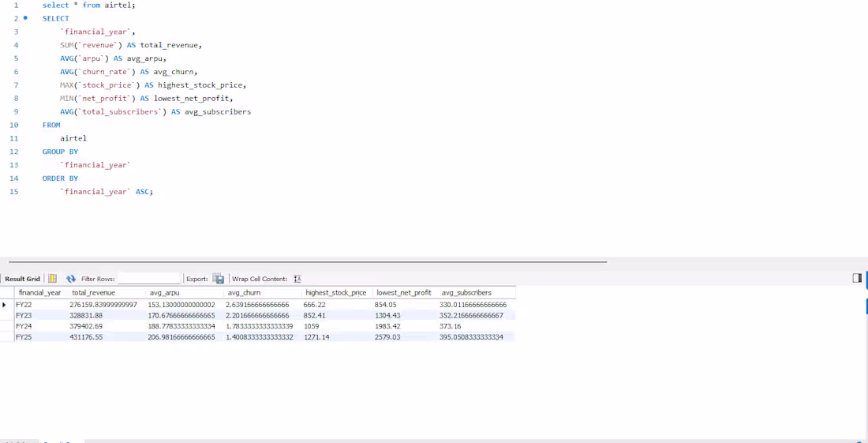Click the Result Grid button
868x443 pixels.
click(x=23, y=279)
